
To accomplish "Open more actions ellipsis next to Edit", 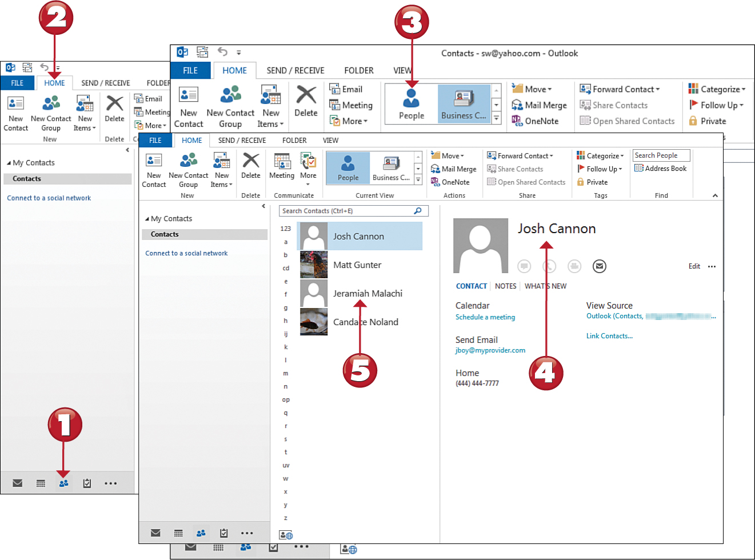I will click(712, 266).
